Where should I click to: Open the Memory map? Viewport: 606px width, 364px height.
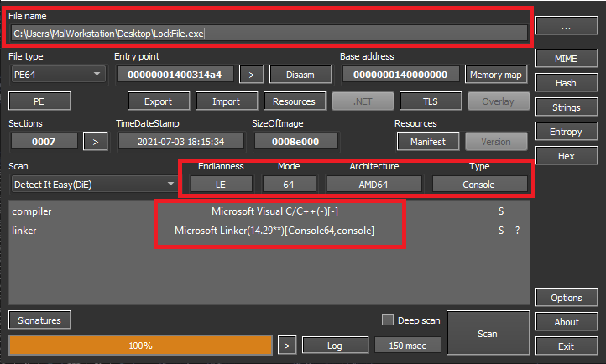[496, 75]
